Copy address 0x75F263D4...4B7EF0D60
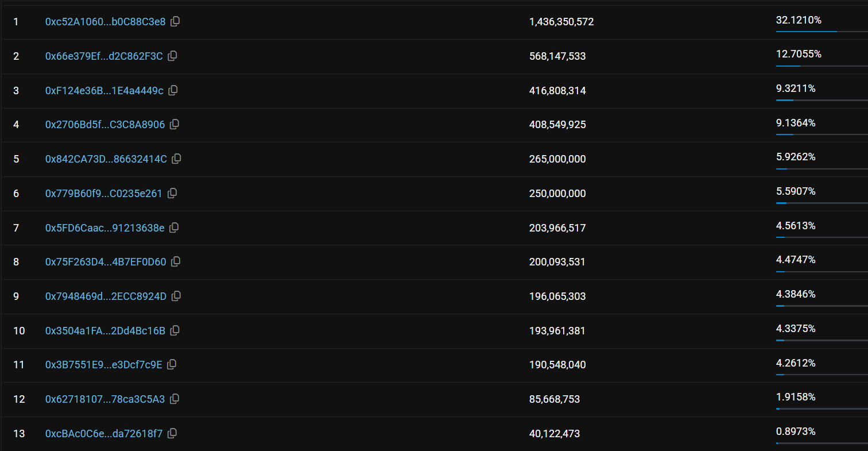The image size is (868, 451). tap(176, 261)
